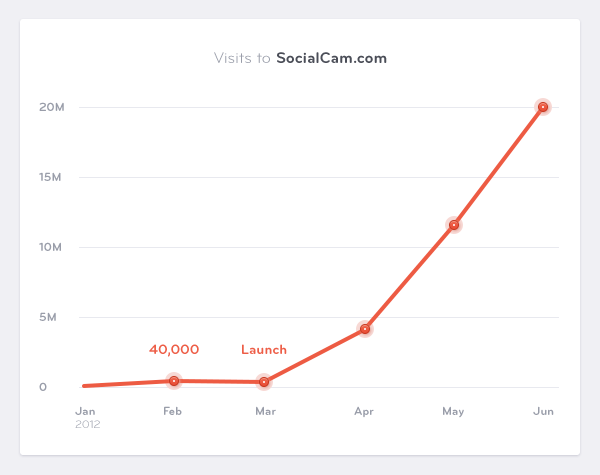Select the Apr x-axis label

point(364,411)
